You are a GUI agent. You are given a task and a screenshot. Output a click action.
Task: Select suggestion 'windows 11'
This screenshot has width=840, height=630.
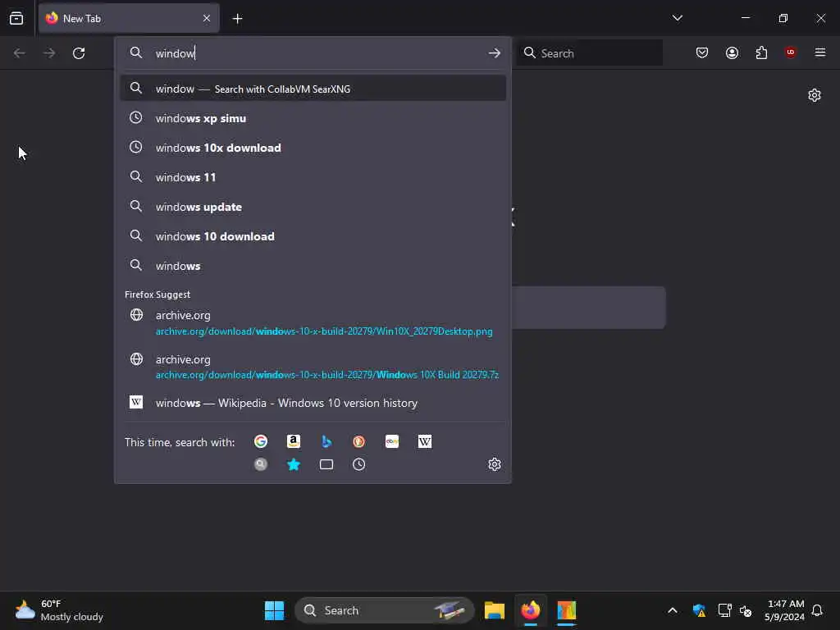[313, 177]
